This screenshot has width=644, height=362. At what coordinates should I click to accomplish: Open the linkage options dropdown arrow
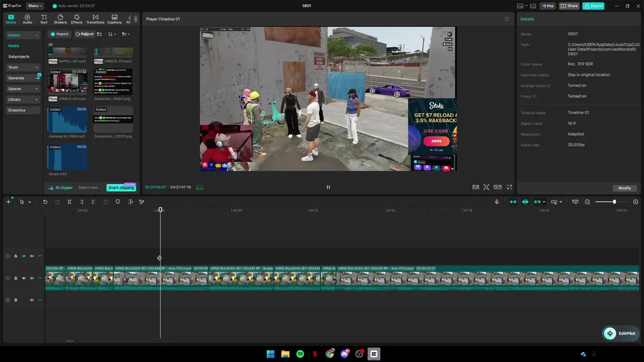pyautogui.click(x=544, y=202)
